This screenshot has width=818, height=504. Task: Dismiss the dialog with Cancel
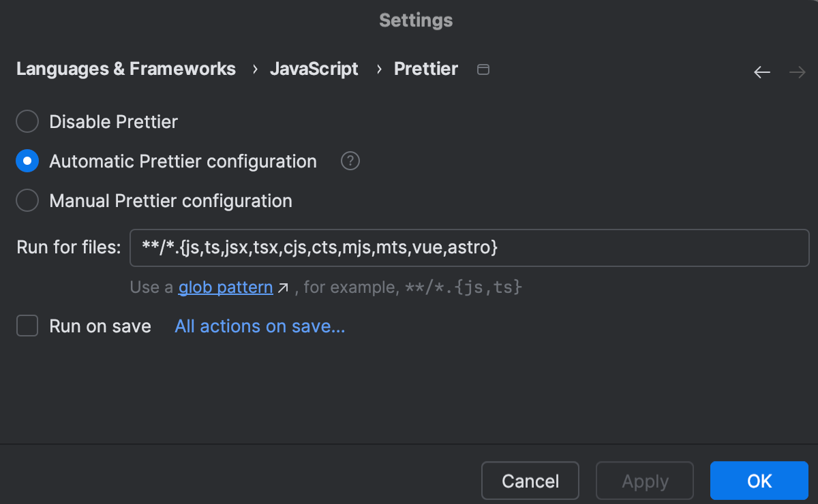(530, 480)
